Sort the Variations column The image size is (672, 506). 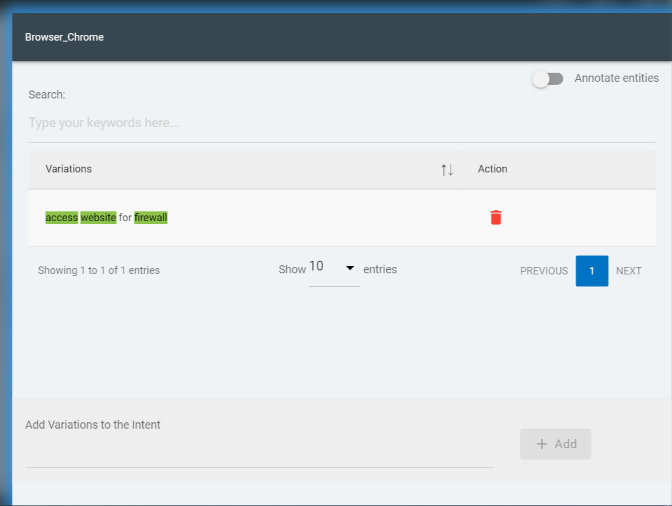(447, 170)
